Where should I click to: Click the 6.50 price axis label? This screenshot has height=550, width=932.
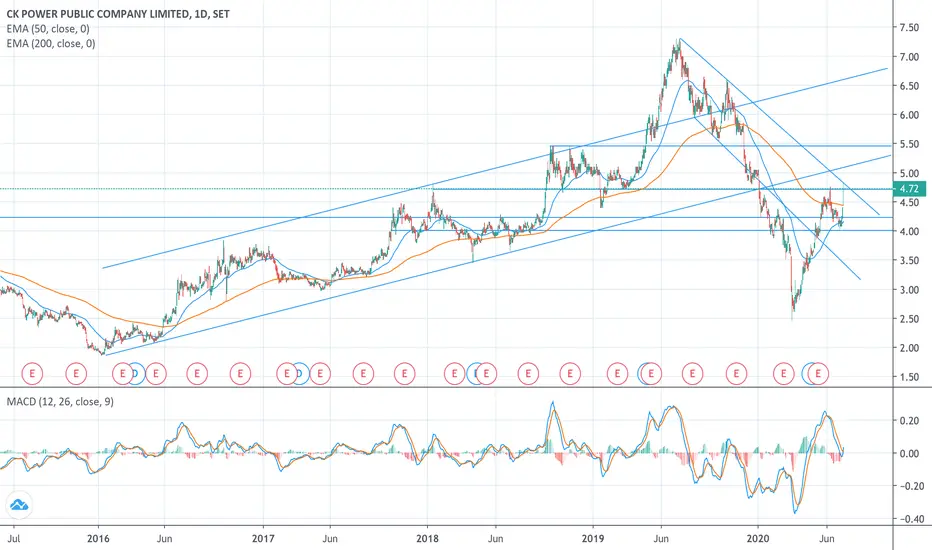coord(909,86)
